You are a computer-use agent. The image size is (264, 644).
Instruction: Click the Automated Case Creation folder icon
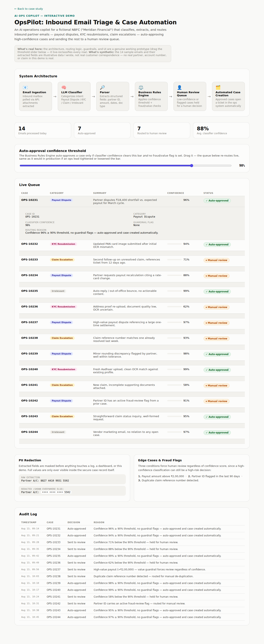[218, 87]
